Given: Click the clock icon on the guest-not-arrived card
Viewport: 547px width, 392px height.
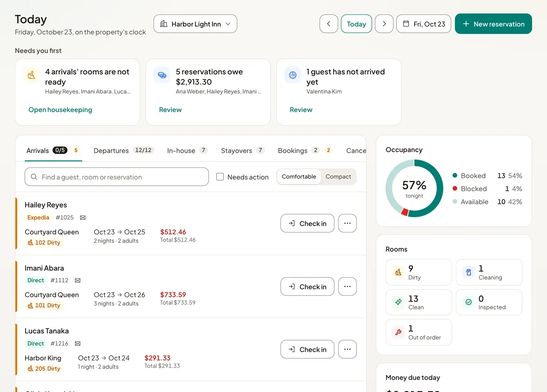Looking at the screenshot, I should 293,75.
